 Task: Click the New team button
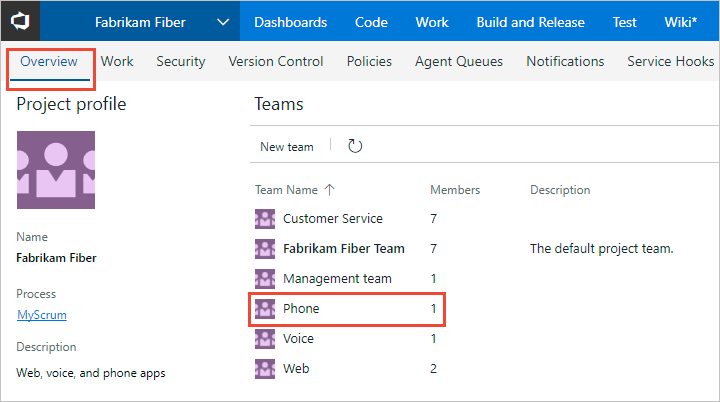click(287, 147)
